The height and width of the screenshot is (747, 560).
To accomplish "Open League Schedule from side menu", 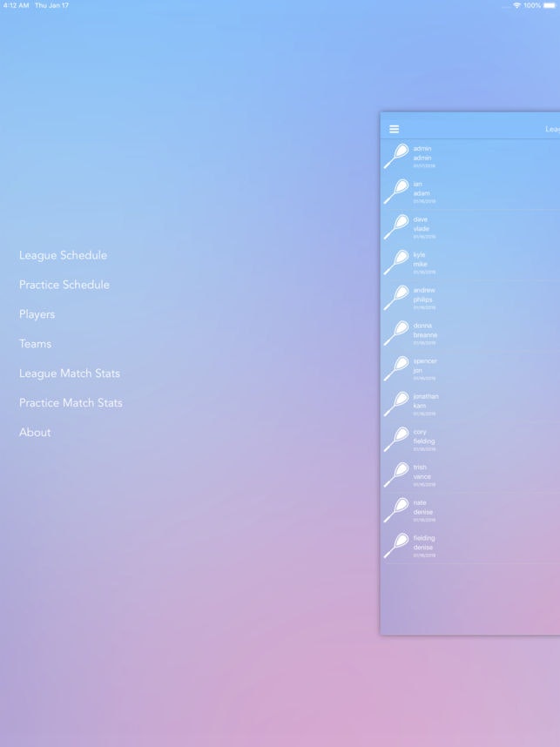I will (x=63, y=255).
